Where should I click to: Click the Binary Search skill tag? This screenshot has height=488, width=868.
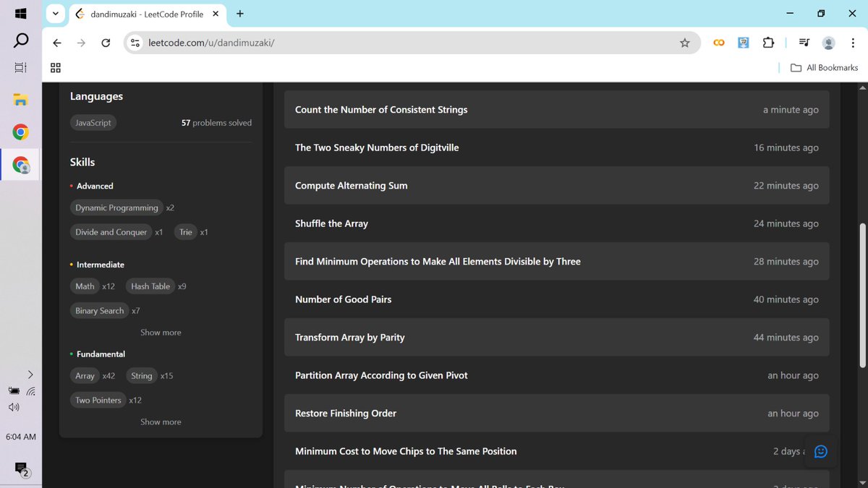(100, 311)
